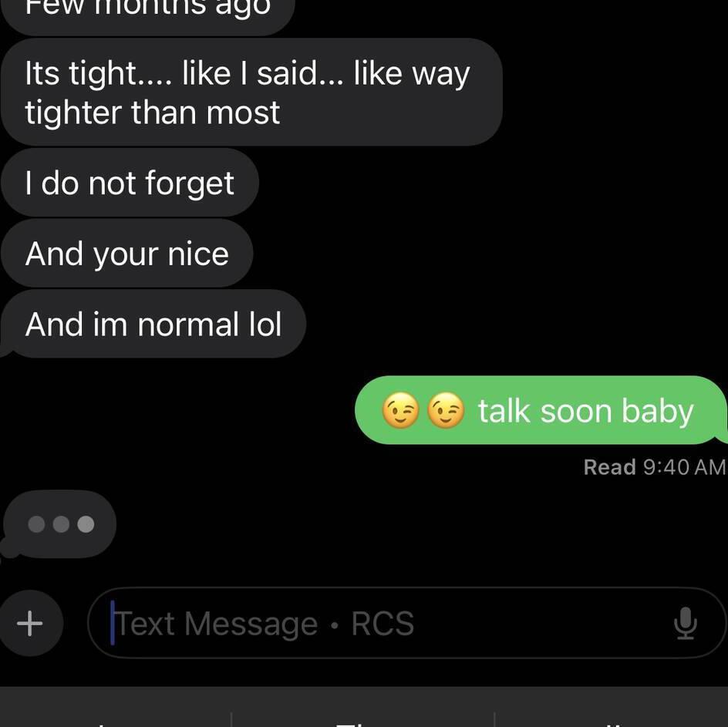The height and width of the screenshot is (727, 728).
Task: Tap the microphone dictation icon
Action: [686, 623]
